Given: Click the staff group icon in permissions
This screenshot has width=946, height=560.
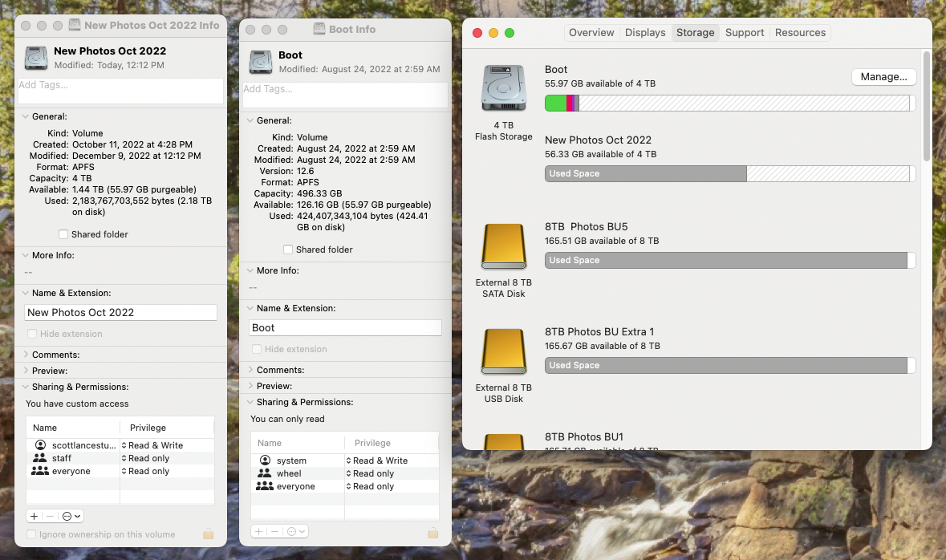Looking at the screenshot, I should click(x=40, y=458).
